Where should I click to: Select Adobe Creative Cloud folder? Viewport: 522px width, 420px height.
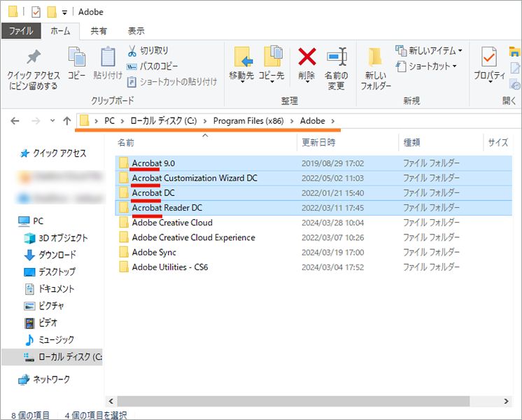tap(313, 223)
